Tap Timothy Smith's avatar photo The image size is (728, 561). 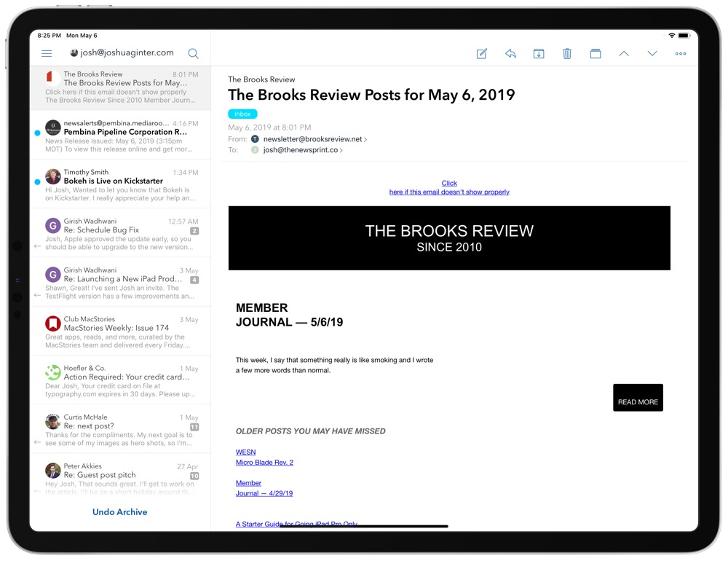53,176
